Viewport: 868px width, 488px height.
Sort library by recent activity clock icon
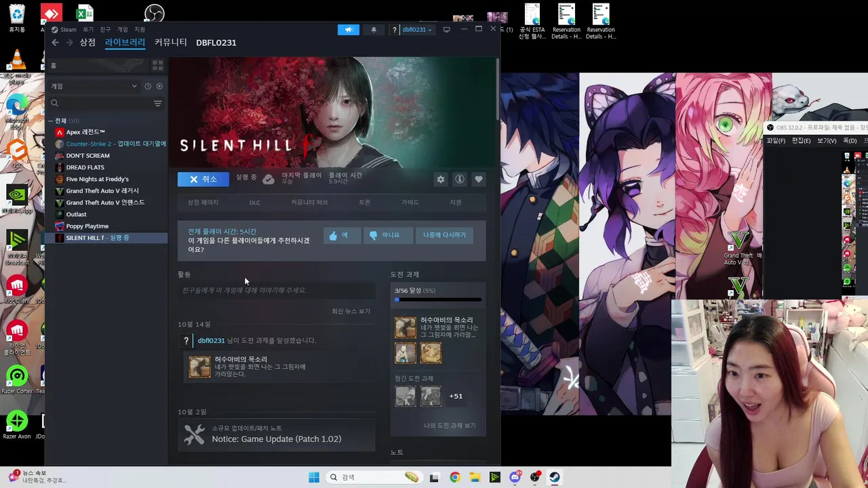pos(148,86)
